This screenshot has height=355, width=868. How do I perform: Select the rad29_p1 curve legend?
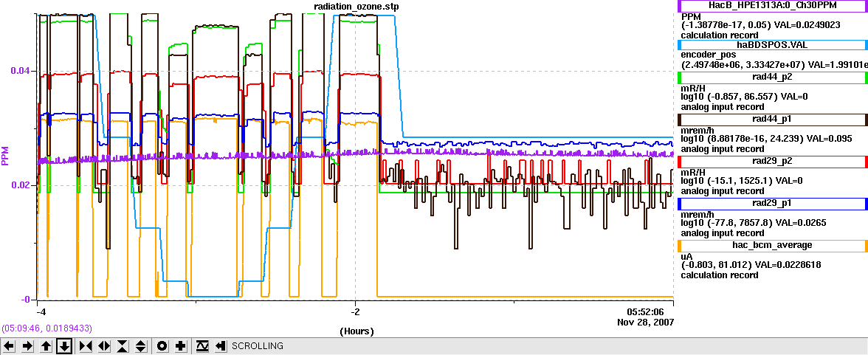[x=772, y=204]
